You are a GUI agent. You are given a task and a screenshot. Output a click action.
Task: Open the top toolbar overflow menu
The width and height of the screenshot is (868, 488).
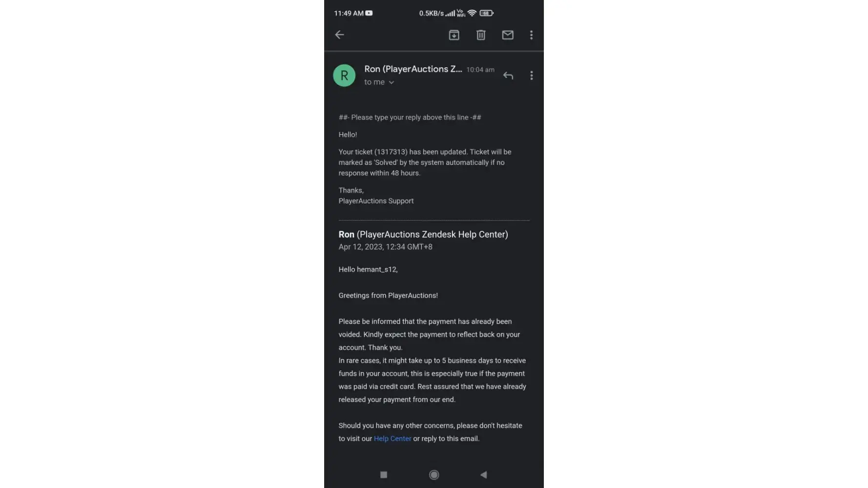click(x=532, y=35)
